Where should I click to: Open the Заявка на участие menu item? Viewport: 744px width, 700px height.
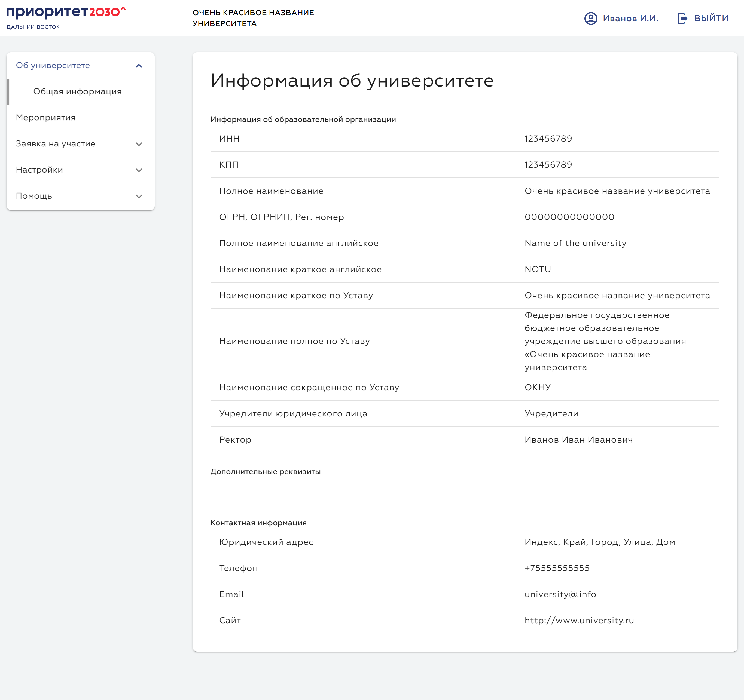pos(55,144)
